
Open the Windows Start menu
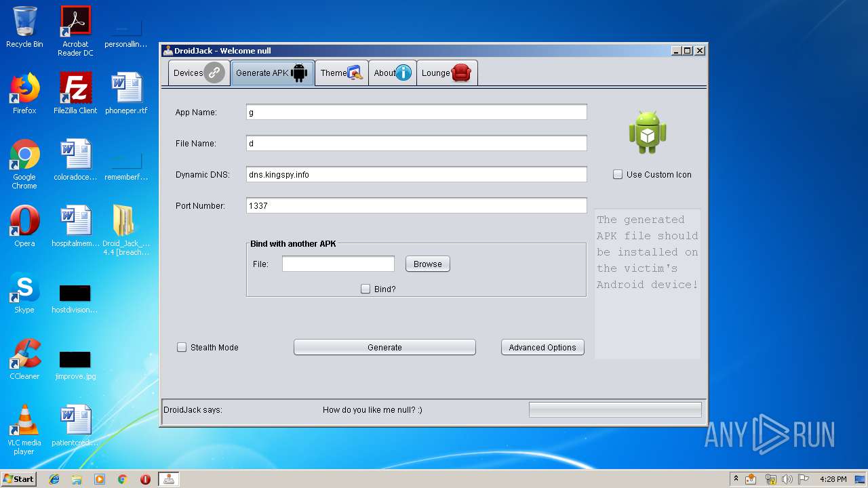click(x=18, y=479)
